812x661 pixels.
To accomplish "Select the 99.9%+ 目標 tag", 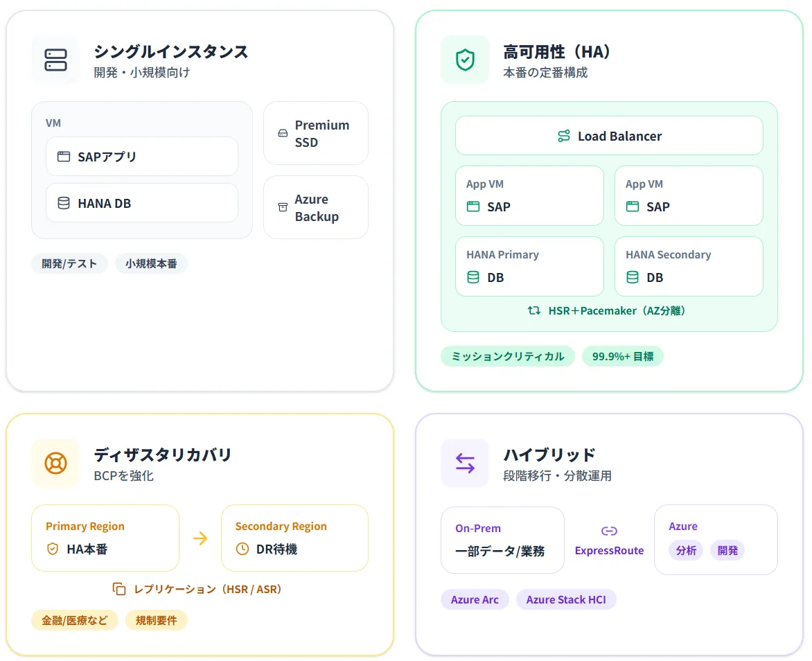I will click(623, 356).
